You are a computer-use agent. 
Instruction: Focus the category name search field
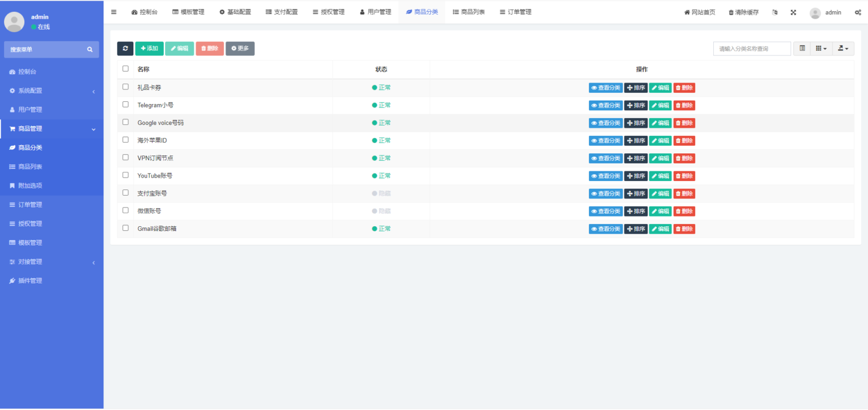pyautogui.click(x=752, y=49)
